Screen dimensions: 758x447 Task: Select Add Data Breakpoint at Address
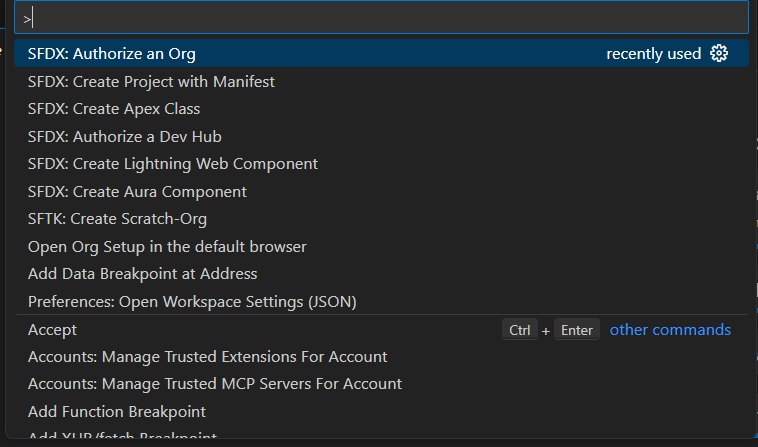pyautogui.click(x=142, y=274)
